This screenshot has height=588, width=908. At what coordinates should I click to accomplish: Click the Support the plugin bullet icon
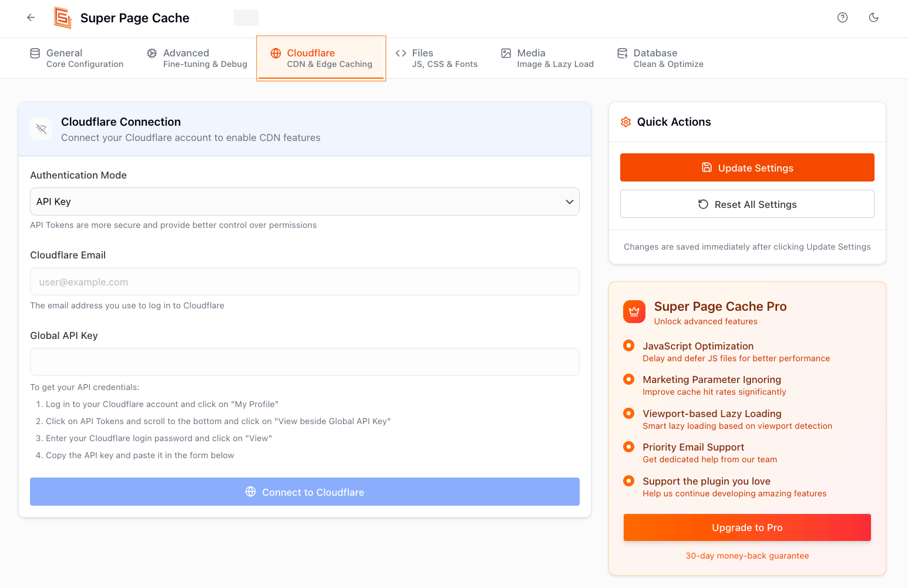(x=629, y=481)
